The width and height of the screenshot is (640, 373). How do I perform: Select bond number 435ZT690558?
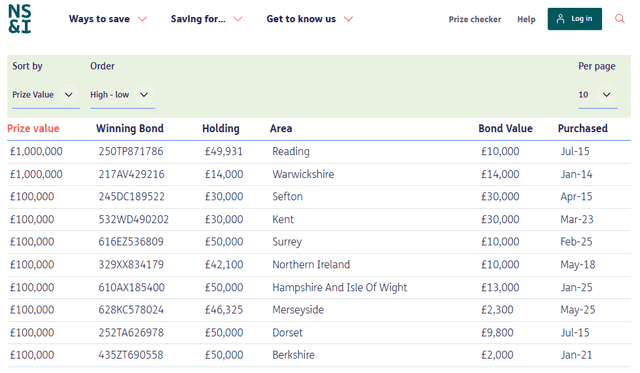tap(131, 355)
